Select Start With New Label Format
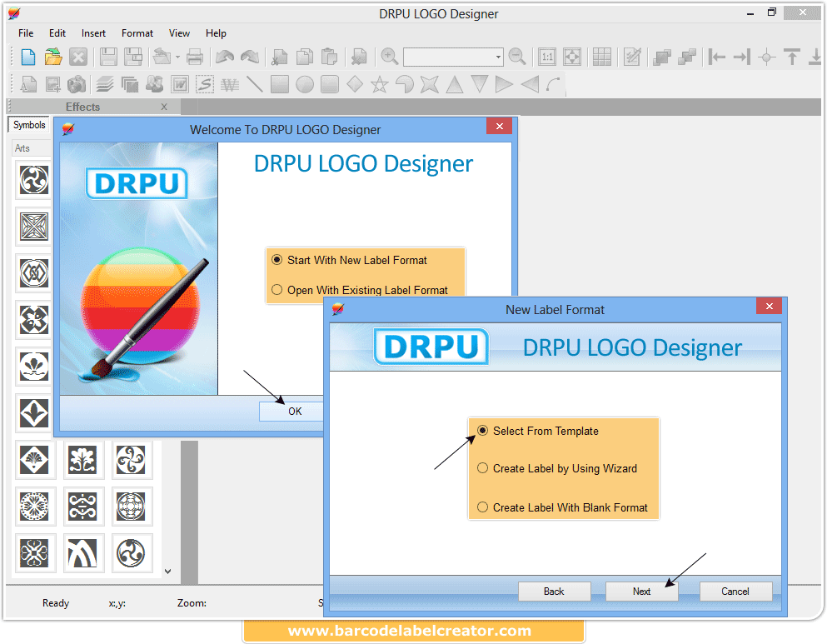The image size is (827, 644). [276, 260]
